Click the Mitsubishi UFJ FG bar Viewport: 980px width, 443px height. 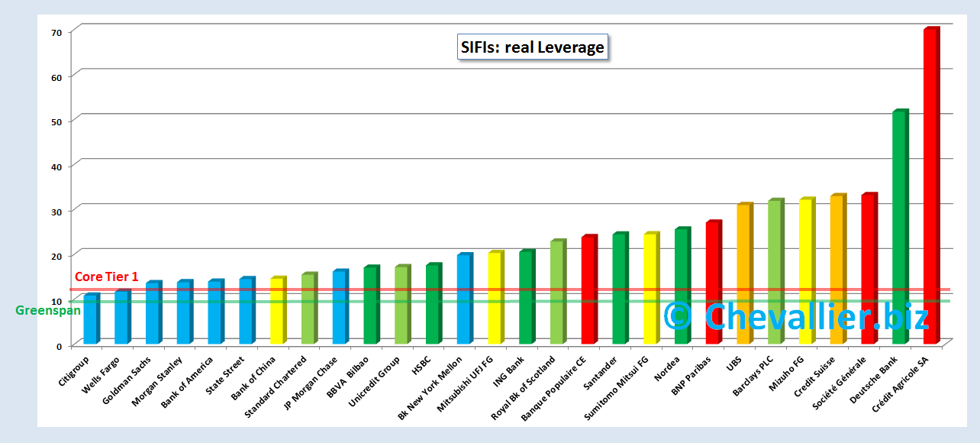[x=496, y=297]
